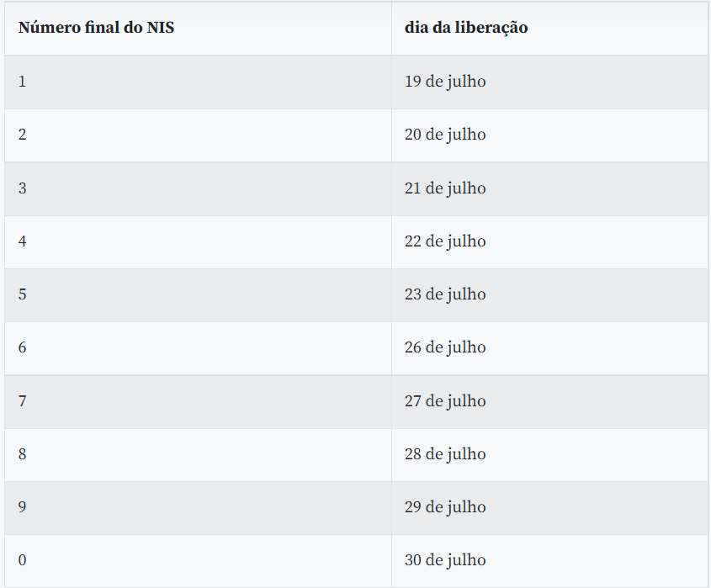Click the '23 de julho' date cell
This screenshot has height=588, width=711.
[x=549, y=295]
